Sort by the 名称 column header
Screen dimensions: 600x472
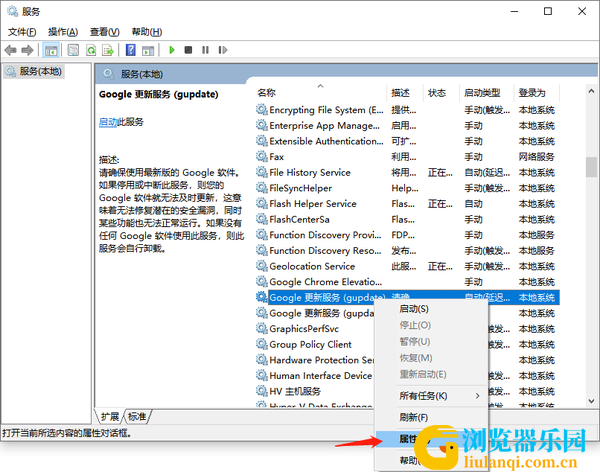point(321,93)
